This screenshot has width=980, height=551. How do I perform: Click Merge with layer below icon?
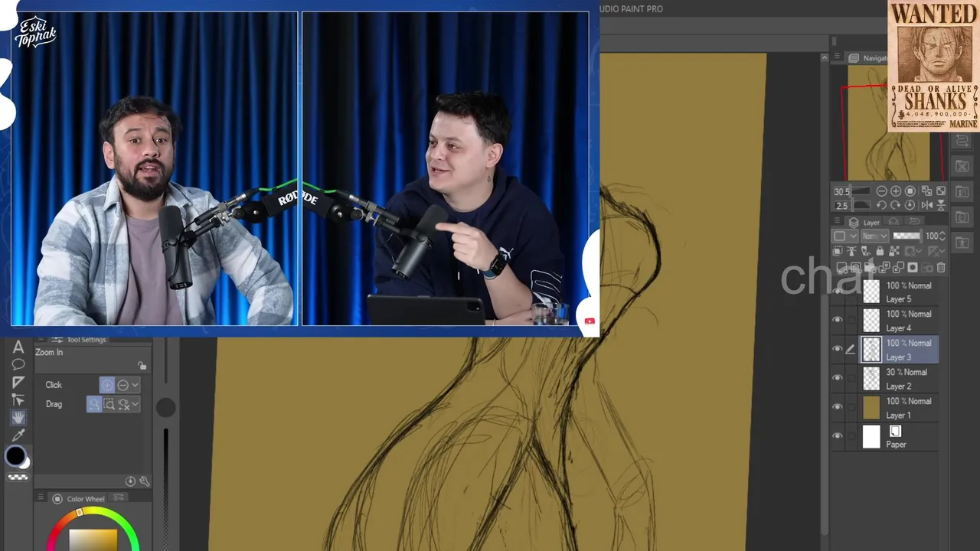[898, 268]
